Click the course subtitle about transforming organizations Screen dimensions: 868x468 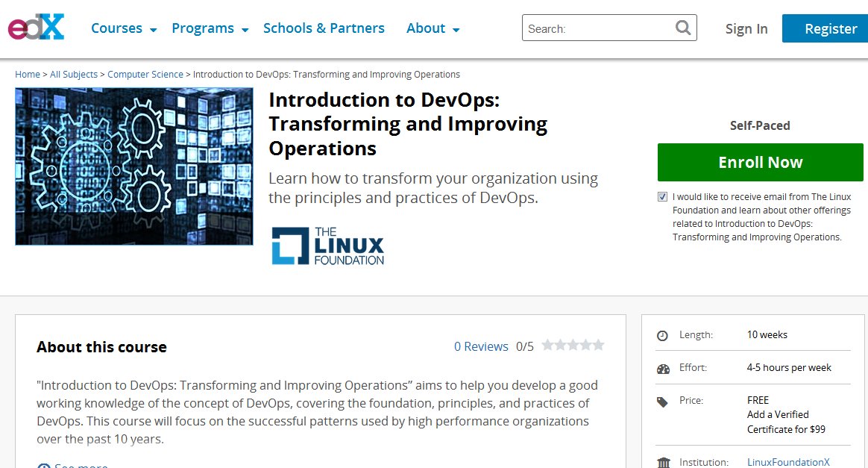coord(433,188)
